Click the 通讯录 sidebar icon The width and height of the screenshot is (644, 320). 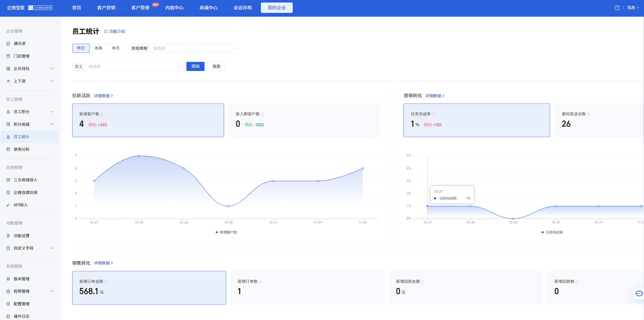[x=8, y=44]
